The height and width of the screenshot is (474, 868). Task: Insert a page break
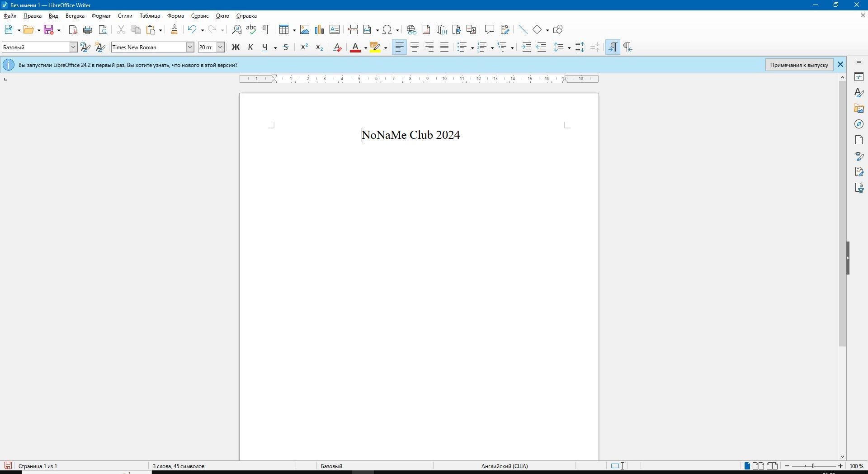(353, 30)
